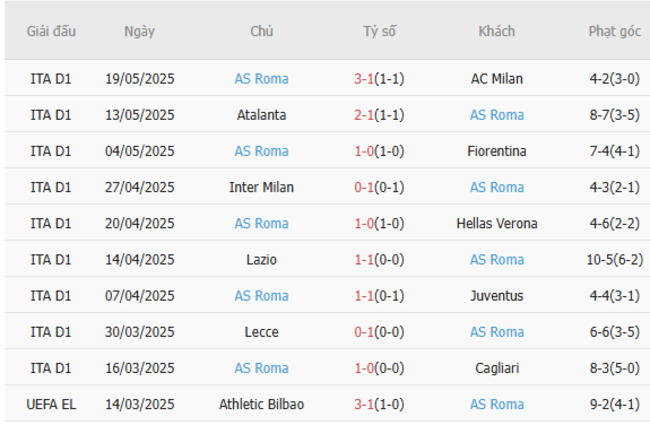Click the 2-1 score in Atalanta row
This screenshot has height=425, width=650.
click(365, 115)
